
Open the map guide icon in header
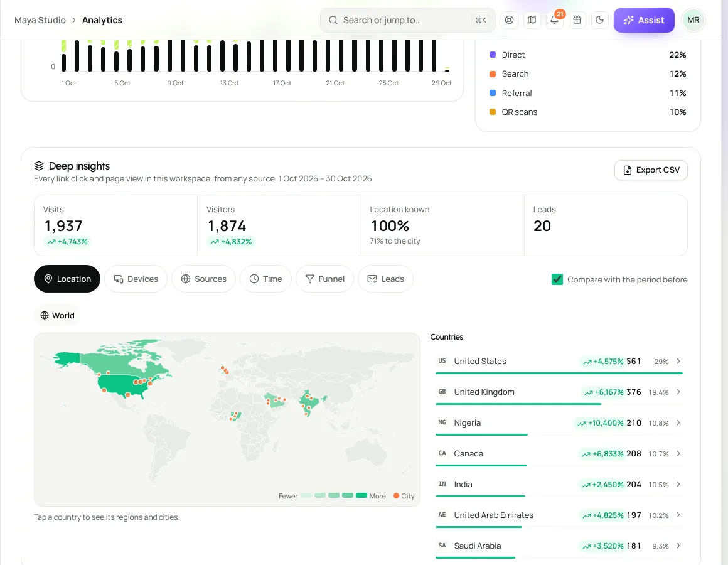(x=532, y=20)
